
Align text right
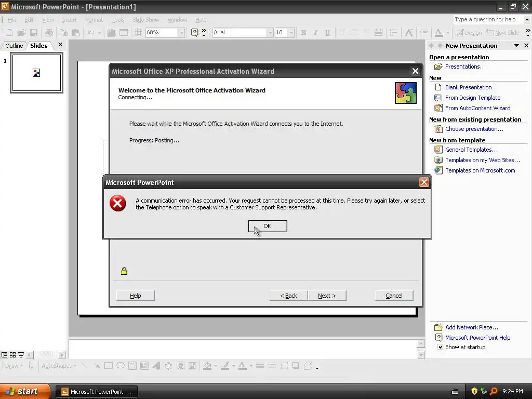click(366, 33)
